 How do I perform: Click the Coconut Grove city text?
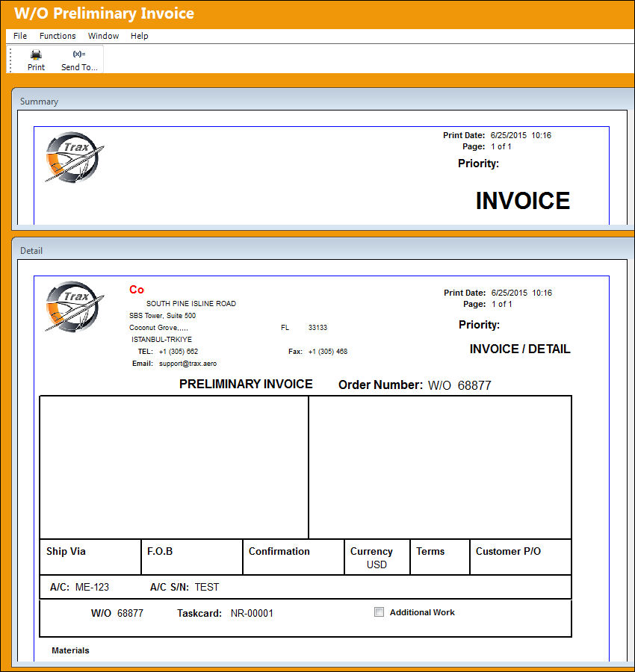pos(158,328)
